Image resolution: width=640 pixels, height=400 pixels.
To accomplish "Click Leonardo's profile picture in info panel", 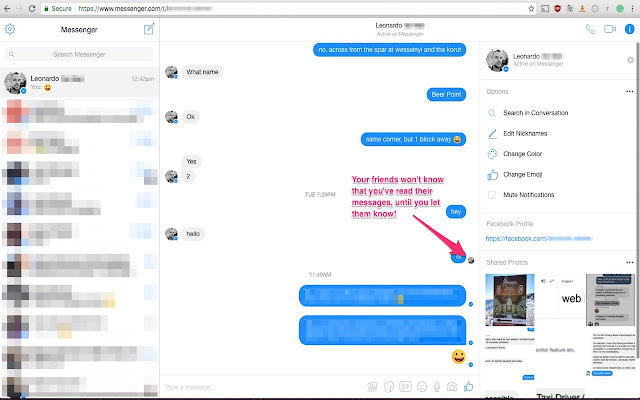I will point(497,60).
